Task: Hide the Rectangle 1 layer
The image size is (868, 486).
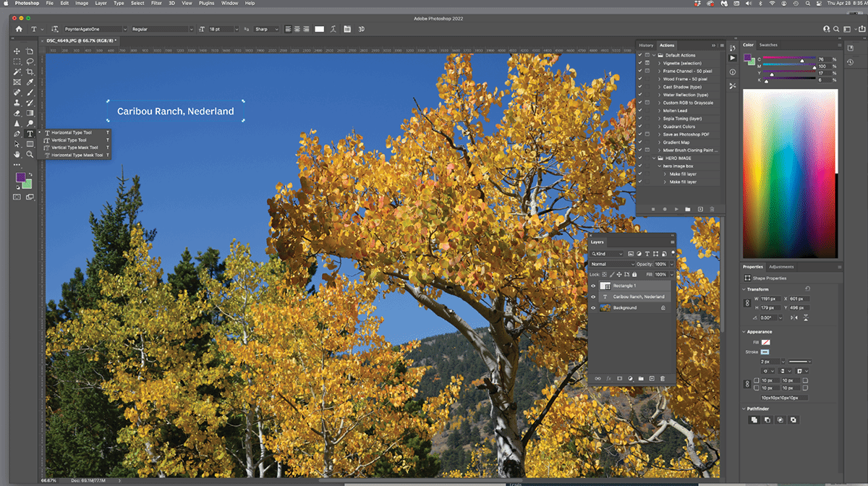Action: (x=593, y=286)
